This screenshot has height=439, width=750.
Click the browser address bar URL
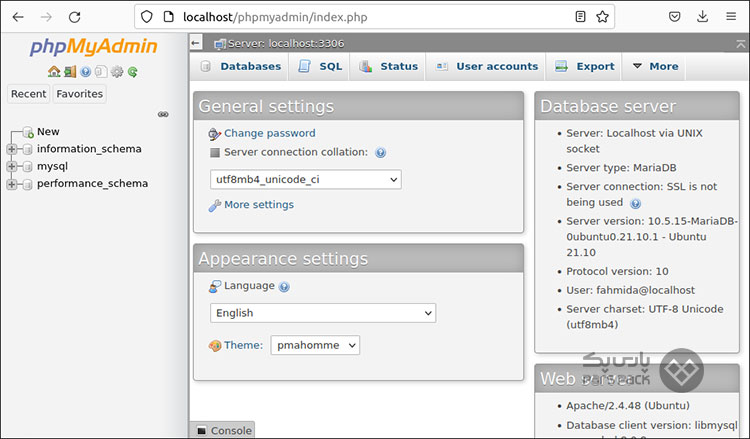point(276,17)
